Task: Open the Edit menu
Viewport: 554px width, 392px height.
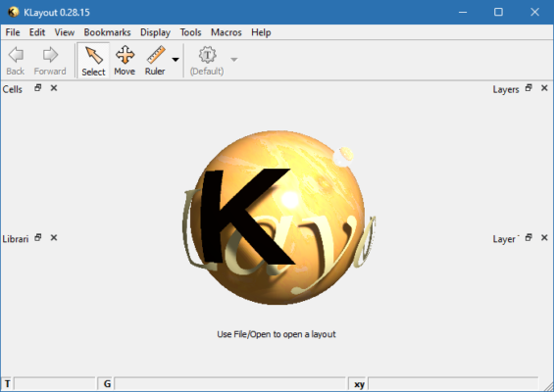Action: (37, 32)
